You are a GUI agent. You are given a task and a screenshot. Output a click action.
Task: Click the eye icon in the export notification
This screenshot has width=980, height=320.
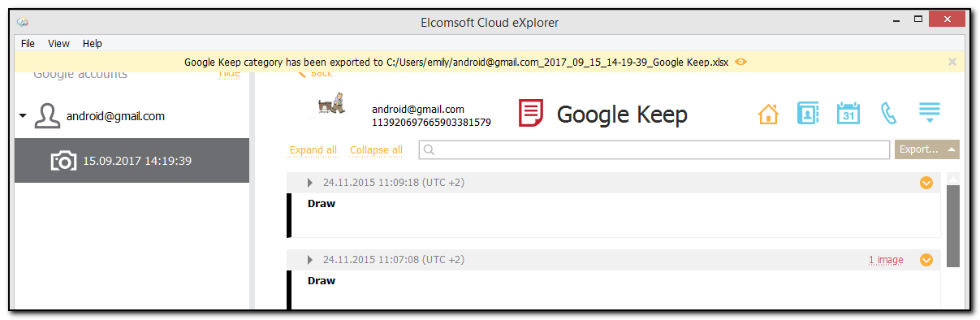pos(740,62)
